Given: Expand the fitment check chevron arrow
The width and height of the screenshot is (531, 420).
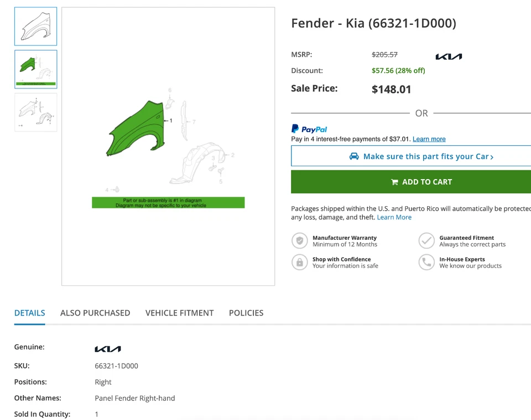Looking at the screenshot, I should tap(492, 157).
